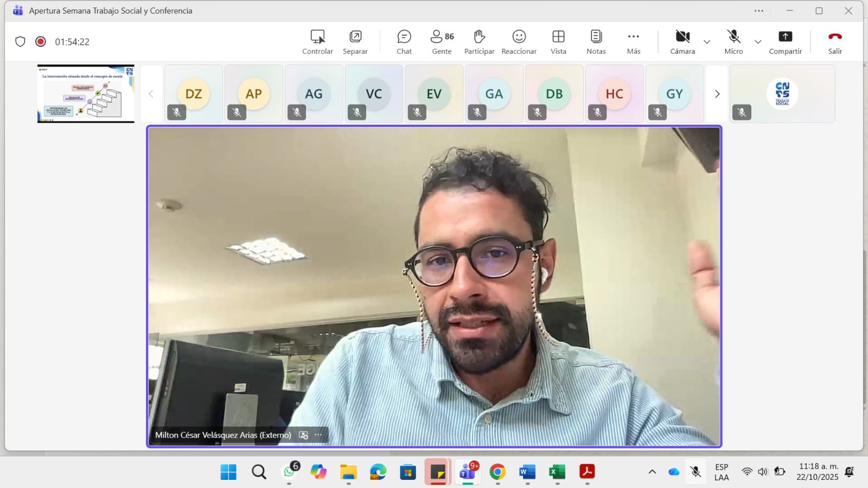Open more options on Milton's video

click(x=318, y=435)
